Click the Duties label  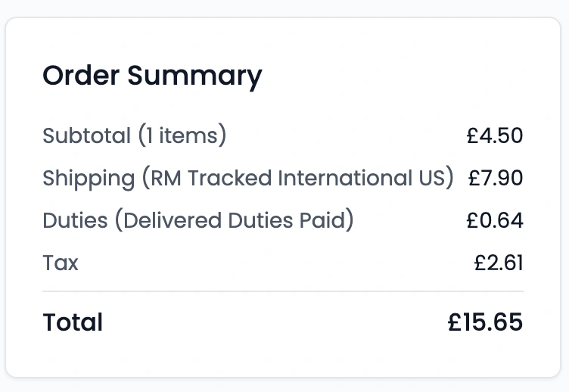click(x=76, y=221)
